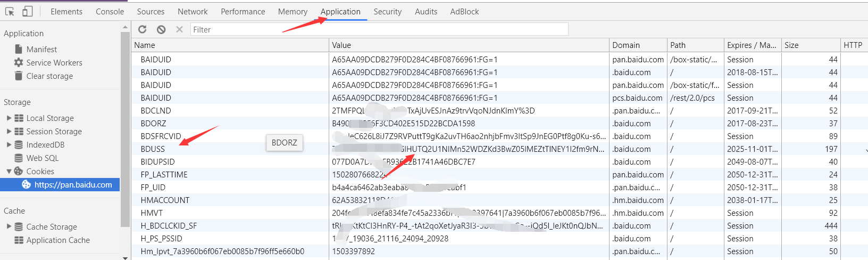The height and width of the screenshot is (260, 868).
Task: Open the Performance tab
Action: click(x=243, y=11)
